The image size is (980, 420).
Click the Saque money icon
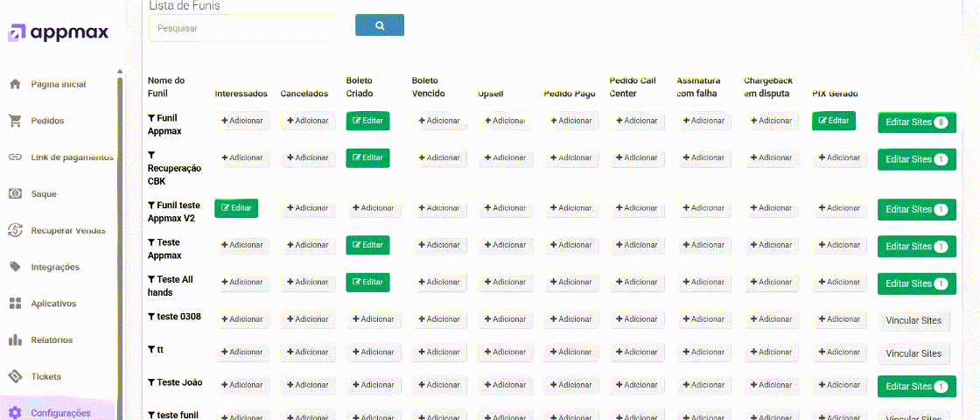pyautogui.click(x=15, y=193)
